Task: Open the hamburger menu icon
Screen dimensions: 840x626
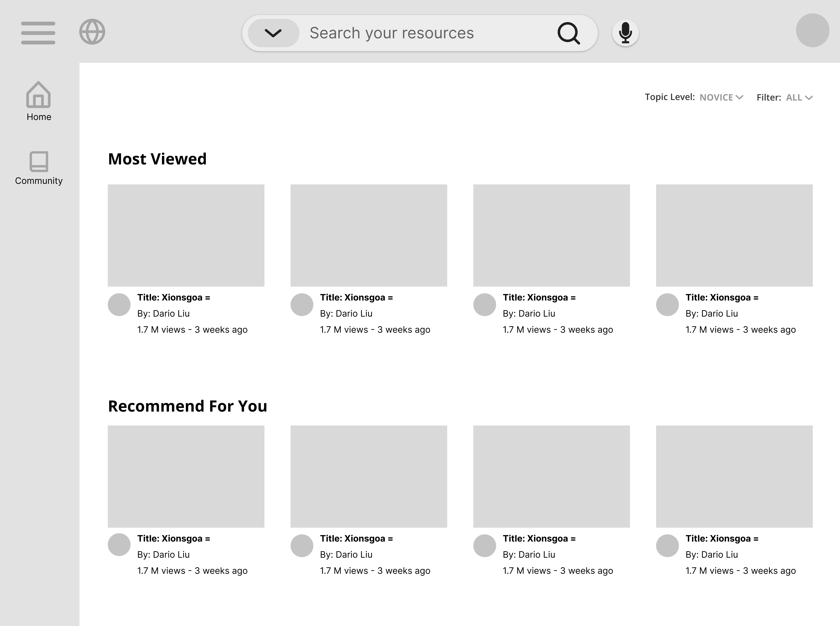Action: [x=38, y=33]
